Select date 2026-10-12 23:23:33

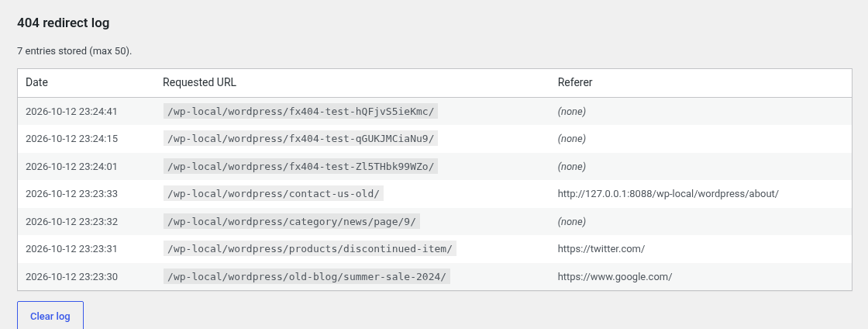(71, 194)
